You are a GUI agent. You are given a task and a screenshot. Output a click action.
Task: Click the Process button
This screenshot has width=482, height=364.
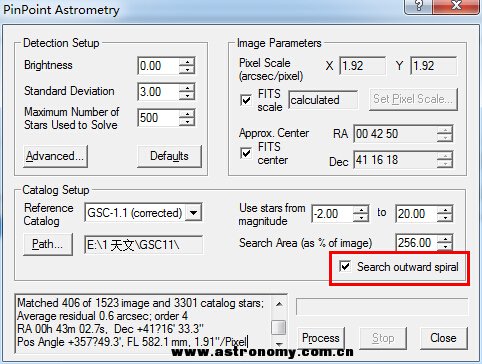point(321,338)
